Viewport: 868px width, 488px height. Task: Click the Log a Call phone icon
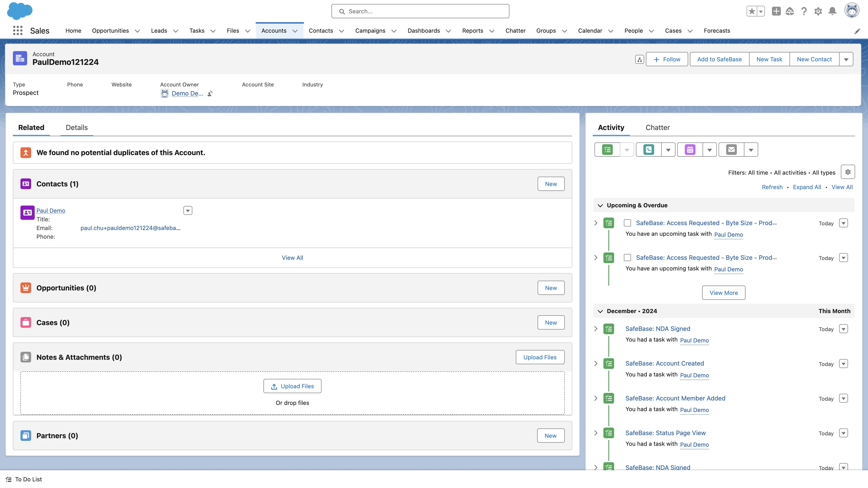coord(648,150)
